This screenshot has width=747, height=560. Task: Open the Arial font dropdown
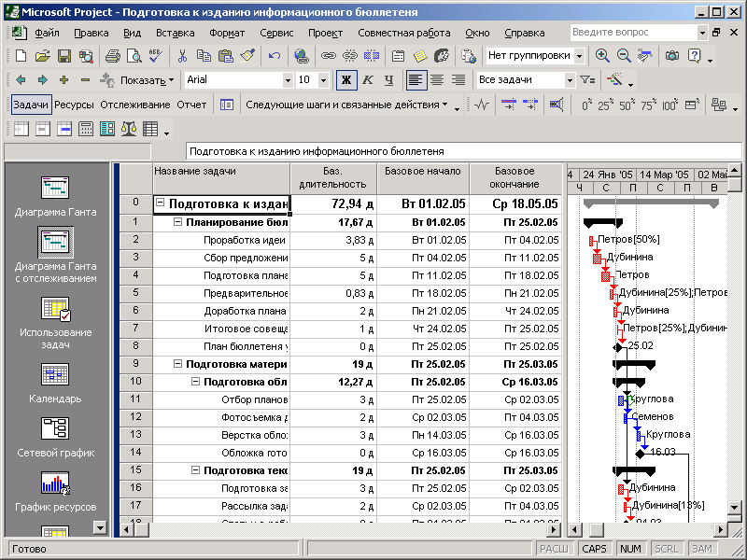tap(288, 80)
